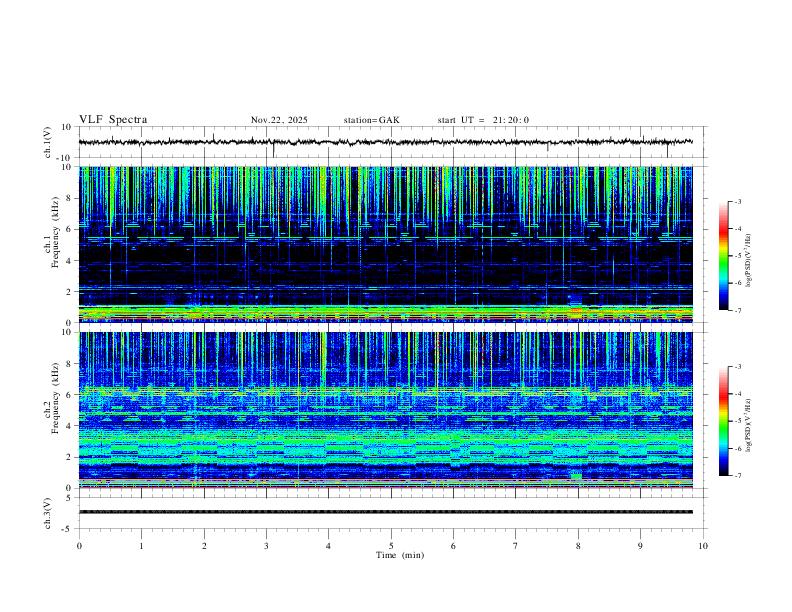Click the "-4" tick on ch.2 color bar
The height and width of the screenshot is (612, 792).
pos(737,394)
